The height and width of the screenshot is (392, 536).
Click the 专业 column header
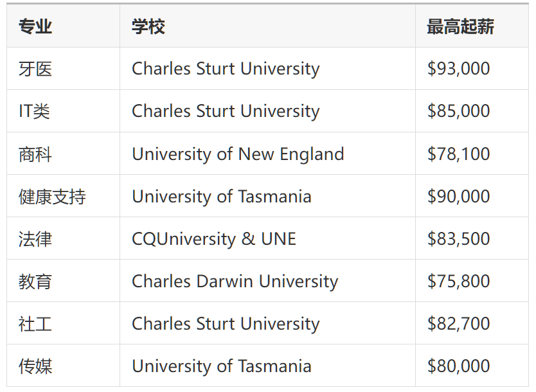click(35, 26)
